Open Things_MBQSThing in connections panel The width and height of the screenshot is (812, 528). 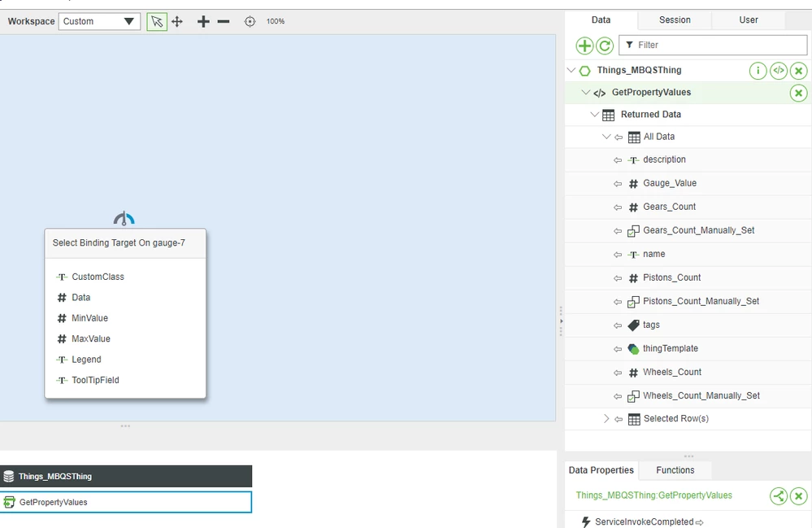click(126, 476)
